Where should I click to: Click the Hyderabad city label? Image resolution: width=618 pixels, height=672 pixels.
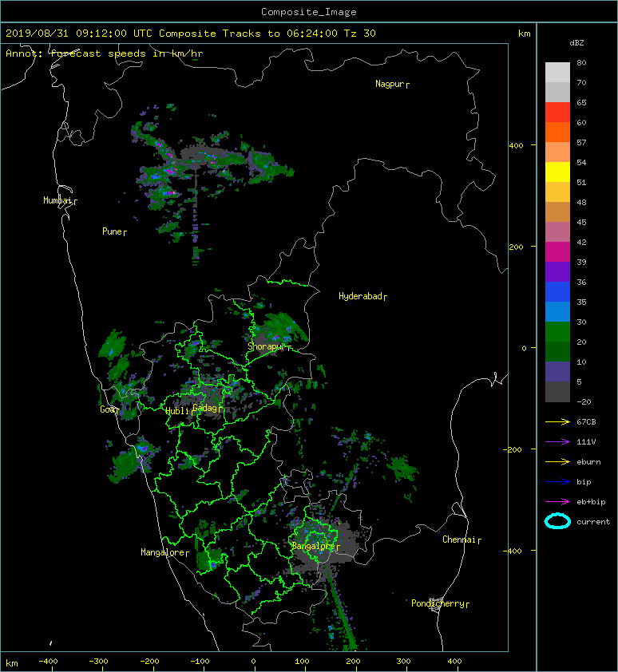click(362, 297)
